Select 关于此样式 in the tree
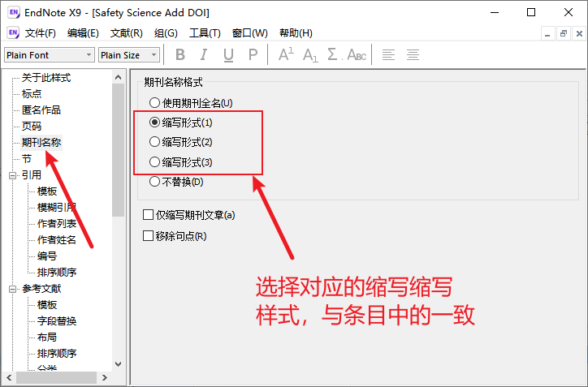588x387 pixels. pos(46,78)
